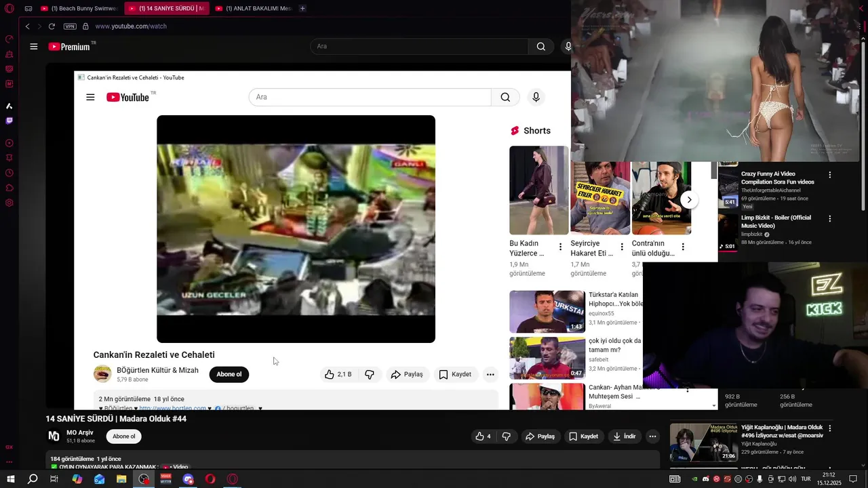Image resolution: width=868 pixels, height=488 pixels.
Task: Click the padlock site info icon
Action: pos(85,26)
